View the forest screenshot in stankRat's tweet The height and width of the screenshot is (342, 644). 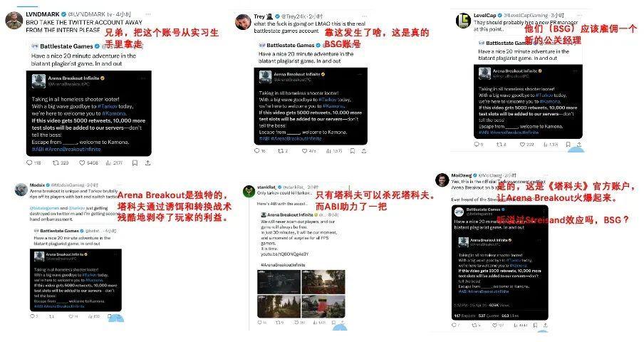tap(279, 306)
